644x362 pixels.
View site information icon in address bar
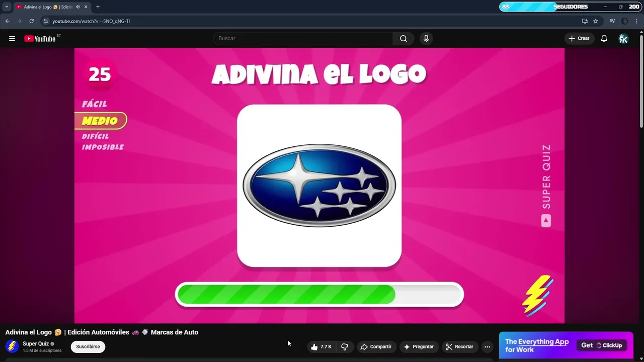coord(46,21)
